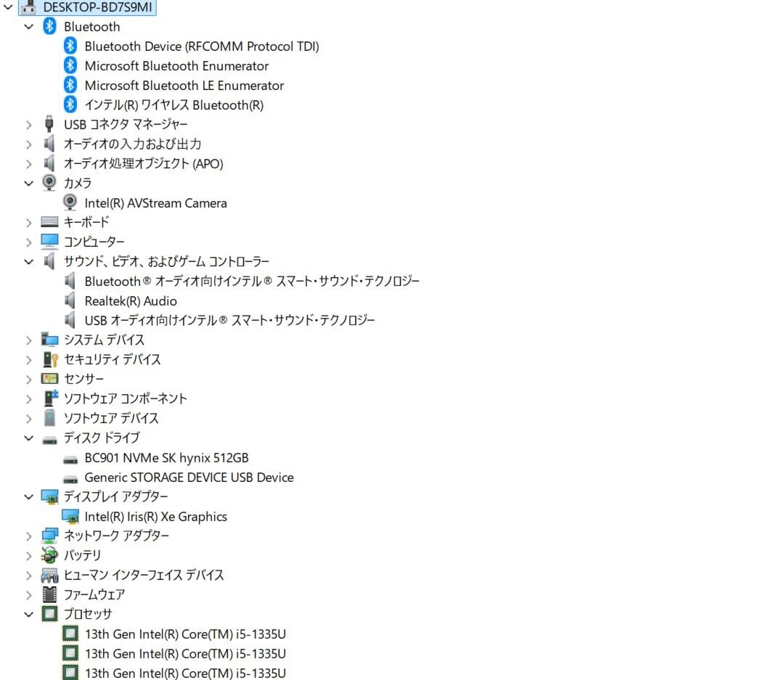Collapse the プロセッサ category chevron
This screenshot has width=784, height=680.
(x=28, y=615)
